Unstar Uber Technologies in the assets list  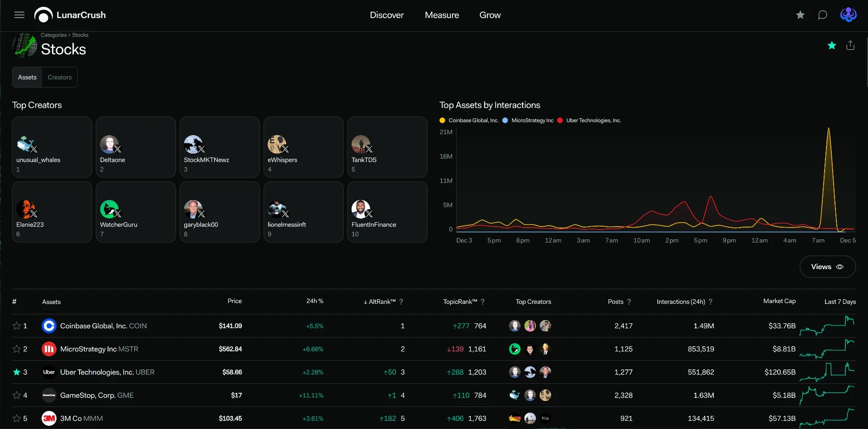tap(17, 372)
